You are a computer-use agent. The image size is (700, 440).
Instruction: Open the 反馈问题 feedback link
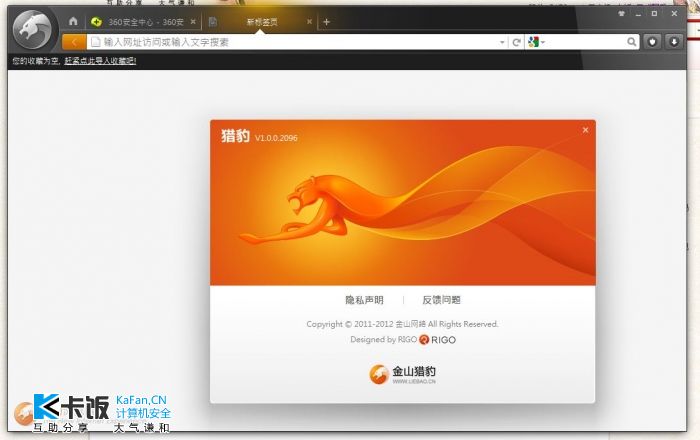click(x=441, y=300)
